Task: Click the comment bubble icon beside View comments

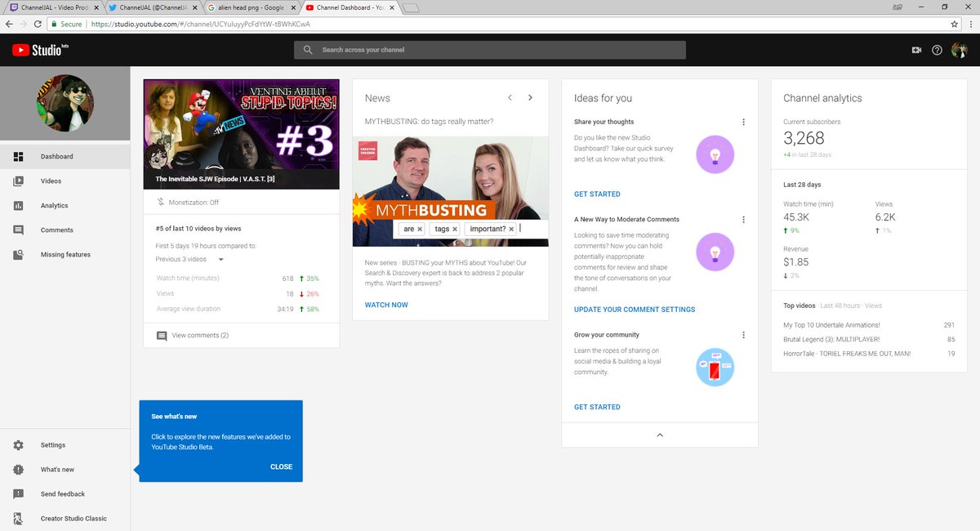Action: (162, 336)
